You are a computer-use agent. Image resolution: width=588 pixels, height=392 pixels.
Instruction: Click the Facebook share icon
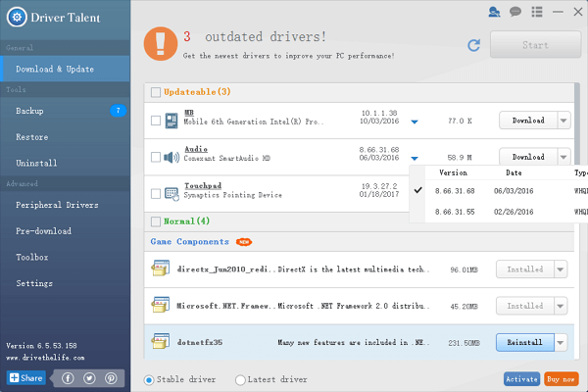[68, 378]
